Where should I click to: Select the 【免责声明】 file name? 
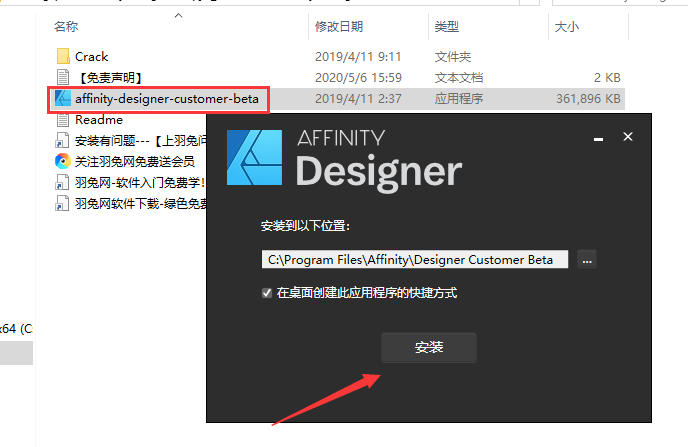[x=110, y=78]
